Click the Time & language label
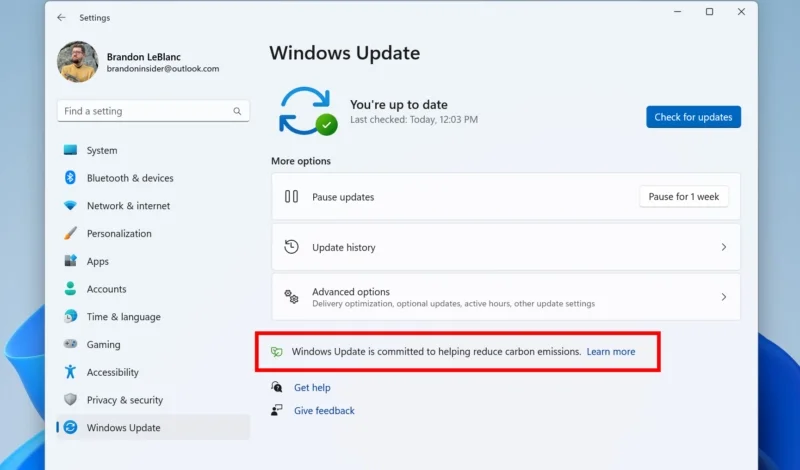800x470 pixels. [x=123, y=317]
